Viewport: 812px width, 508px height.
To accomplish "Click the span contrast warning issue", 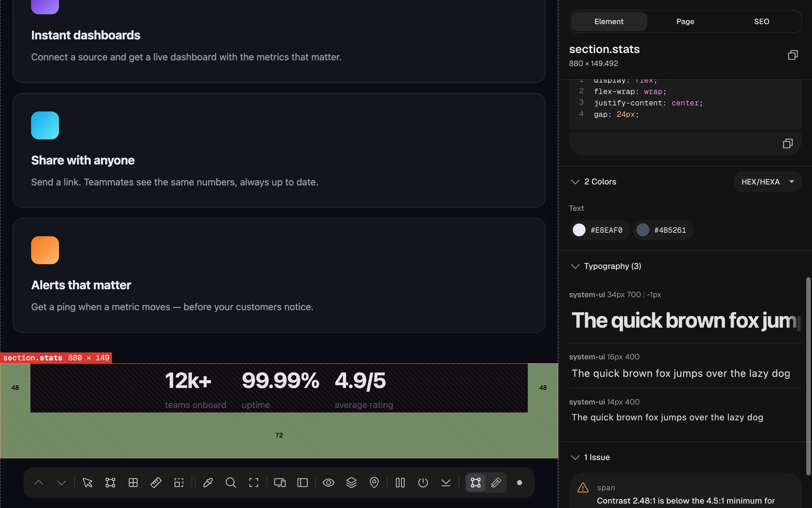I will click(685, 491).
